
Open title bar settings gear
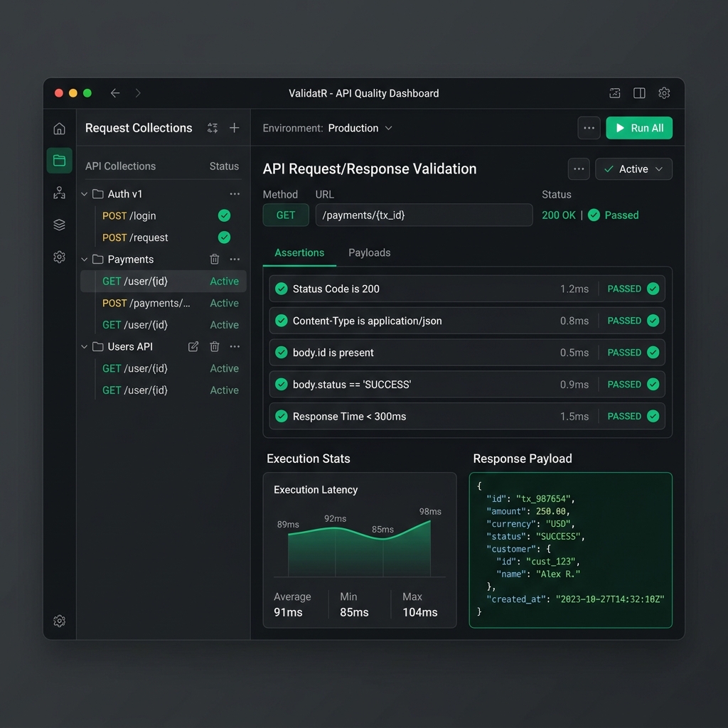pyautogui.click(x=664, y=93)
